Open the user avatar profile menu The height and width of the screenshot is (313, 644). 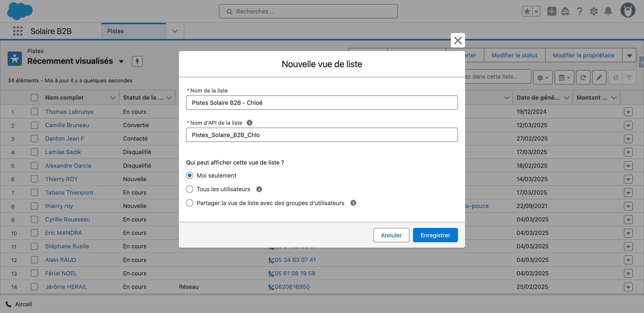click(x=627, y=11)
